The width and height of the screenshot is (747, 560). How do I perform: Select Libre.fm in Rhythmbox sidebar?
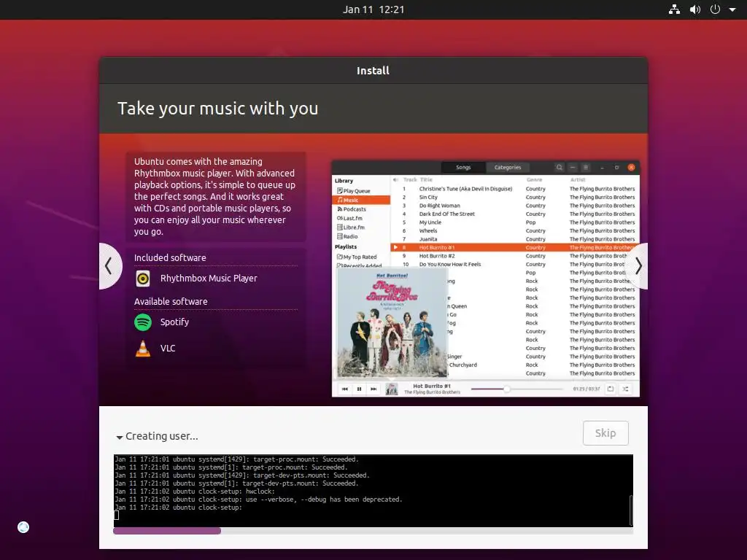[351, 227]
